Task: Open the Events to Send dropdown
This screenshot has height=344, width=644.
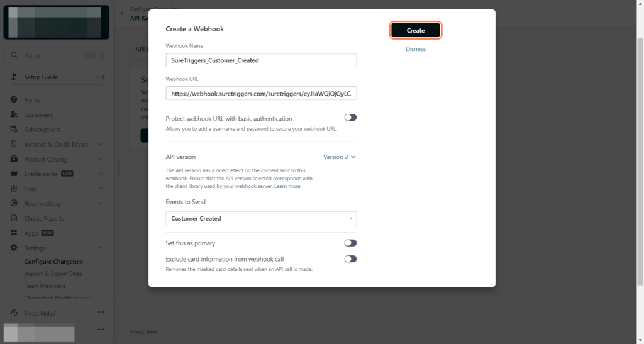Action: tap(261, 218)
